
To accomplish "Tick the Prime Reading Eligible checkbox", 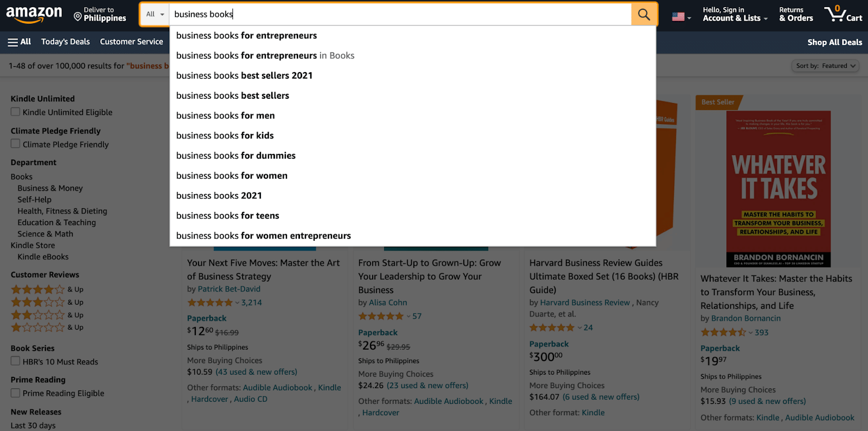I will pyautogui.click(x=16, y=393).
